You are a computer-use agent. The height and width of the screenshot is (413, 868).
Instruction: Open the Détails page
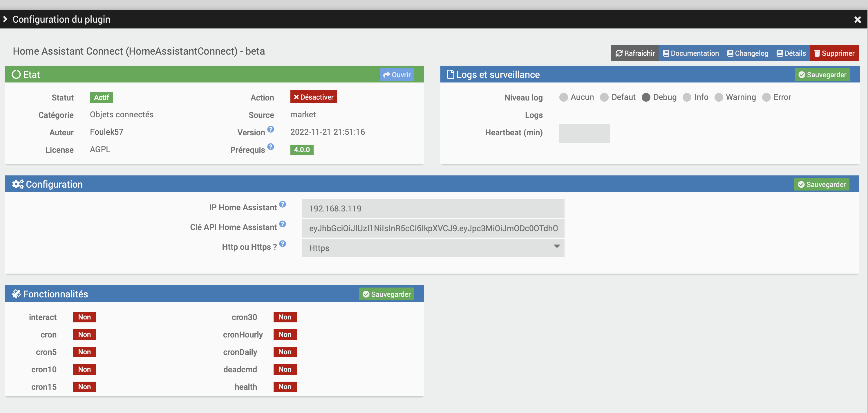pos(791,53)
